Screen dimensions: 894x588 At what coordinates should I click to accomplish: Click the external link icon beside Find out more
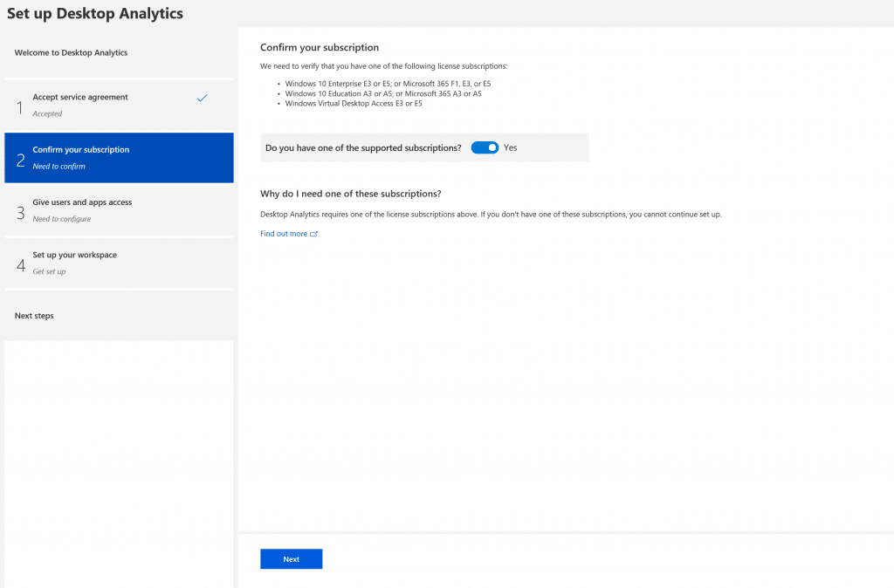pos(312,234)
